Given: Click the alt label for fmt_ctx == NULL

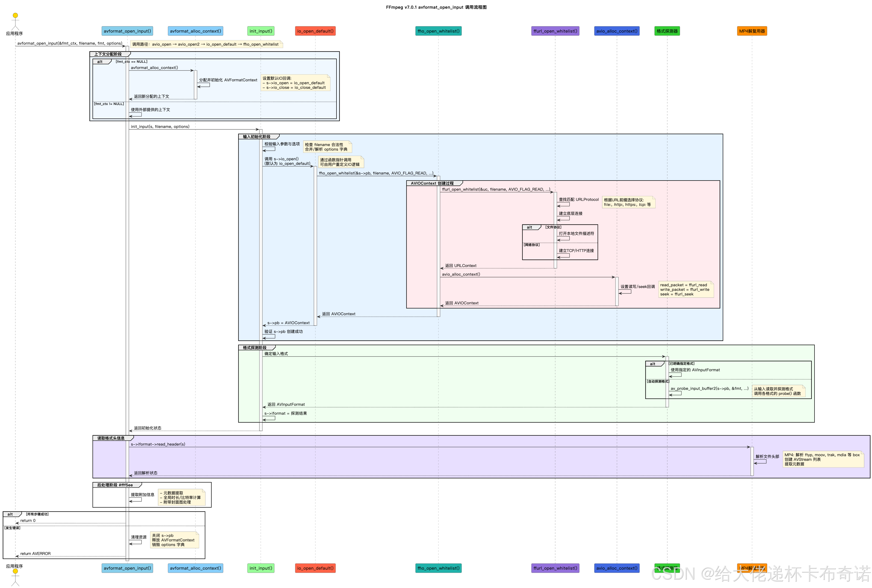Looking at the screenshot, I should pos(100,62).
